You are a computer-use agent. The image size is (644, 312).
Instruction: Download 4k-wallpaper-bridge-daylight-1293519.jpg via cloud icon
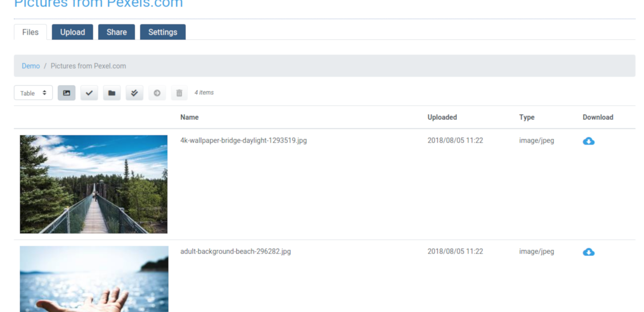pyautogui.click(x=589, y=141)
